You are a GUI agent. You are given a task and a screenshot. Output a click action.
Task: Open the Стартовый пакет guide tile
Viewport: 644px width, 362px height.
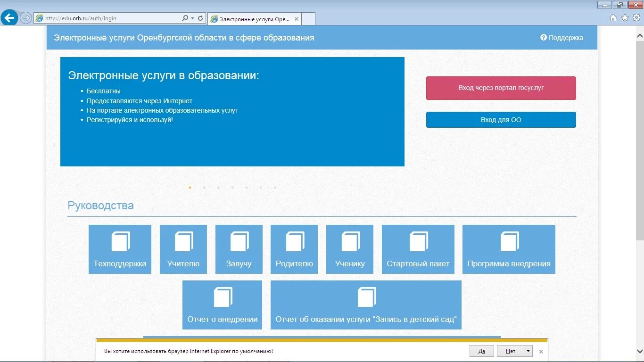418,249
